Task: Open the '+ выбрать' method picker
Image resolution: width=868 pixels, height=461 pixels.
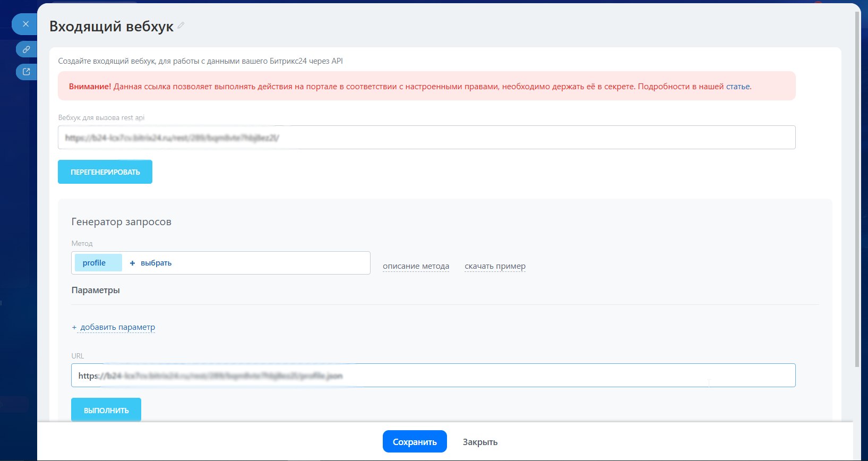Action: (151, 263)
